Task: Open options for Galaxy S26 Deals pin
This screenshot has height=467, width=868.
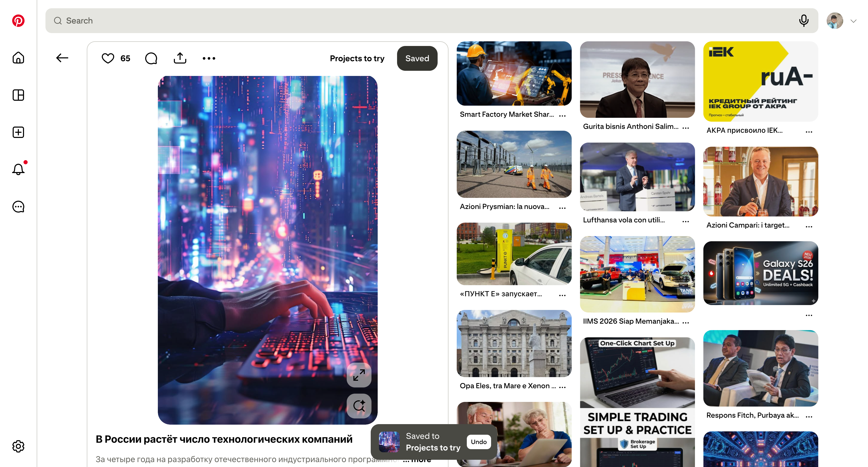Action: [x=809, y=315]
